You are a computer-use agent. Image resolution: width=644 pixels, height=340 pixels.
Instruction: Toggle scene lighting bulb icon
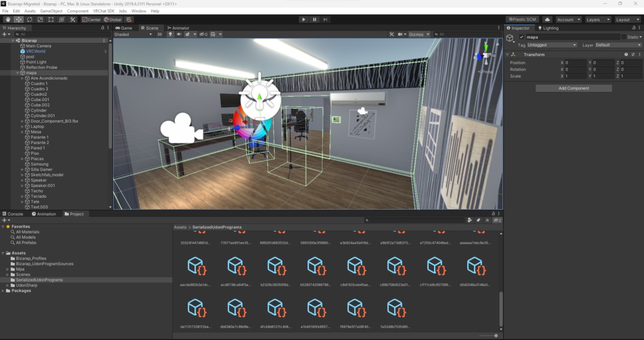click(x=170, y=34)
